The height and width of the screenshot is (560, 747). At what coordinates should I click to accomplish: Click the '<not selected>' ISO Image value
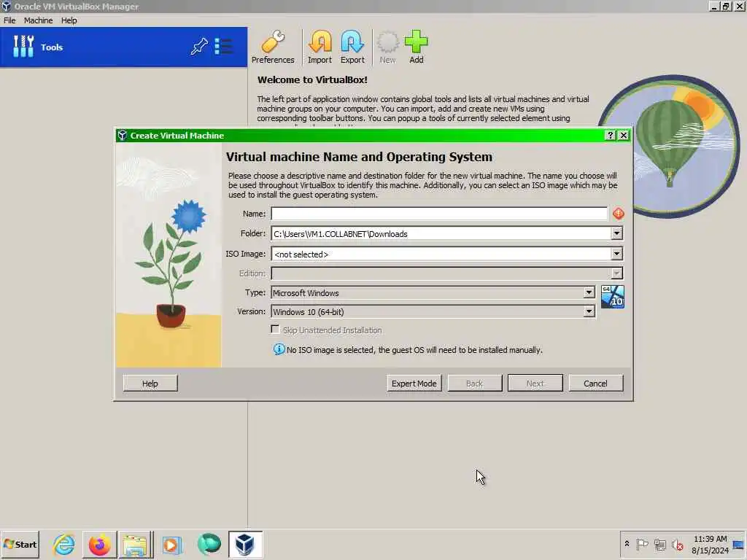301,254
